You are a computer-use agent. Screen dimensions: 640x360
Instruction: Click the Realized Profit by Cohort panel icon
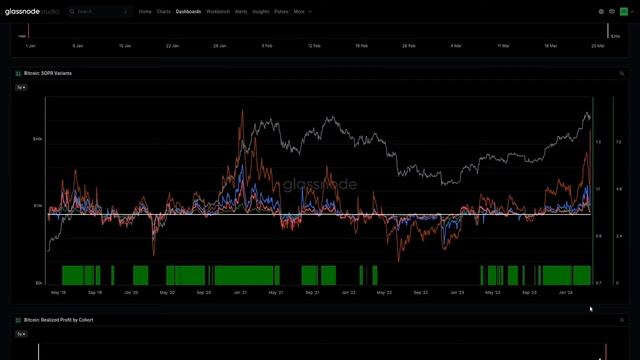[x=18, y=320]
